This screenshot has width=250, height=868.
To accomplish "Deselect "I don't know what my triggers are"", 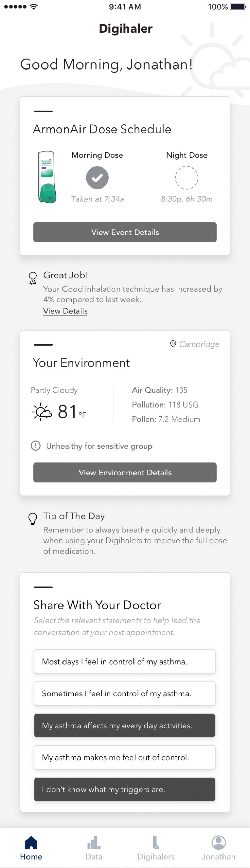I will click(125, 789).
